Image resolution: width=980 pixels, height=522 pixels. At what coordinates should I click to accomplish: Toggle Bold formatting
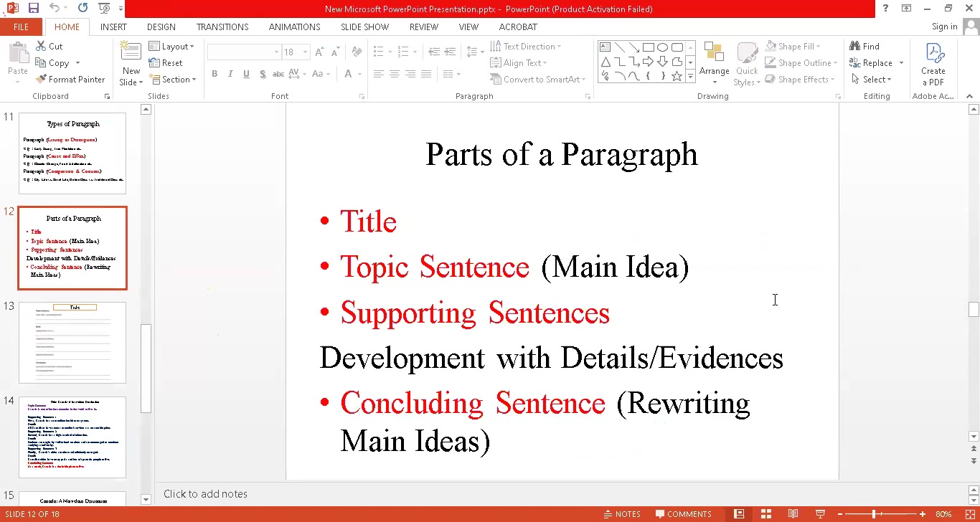215,74
